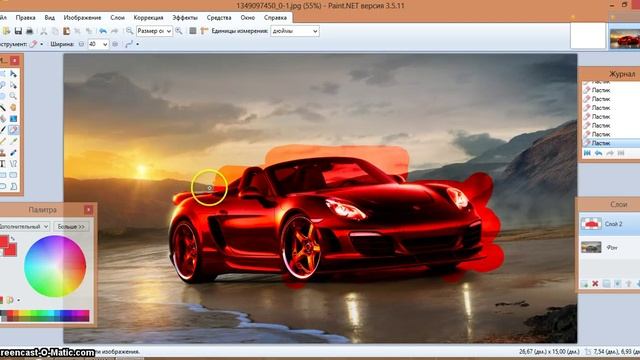Close the Tools window
640x360 pixels.
click(15, 60)
